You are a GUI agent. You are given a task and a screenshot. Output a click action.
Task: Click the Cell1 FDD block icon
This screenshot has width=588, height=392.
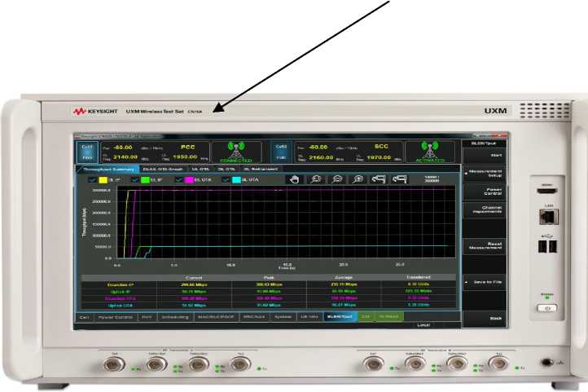tap(86, 152)
